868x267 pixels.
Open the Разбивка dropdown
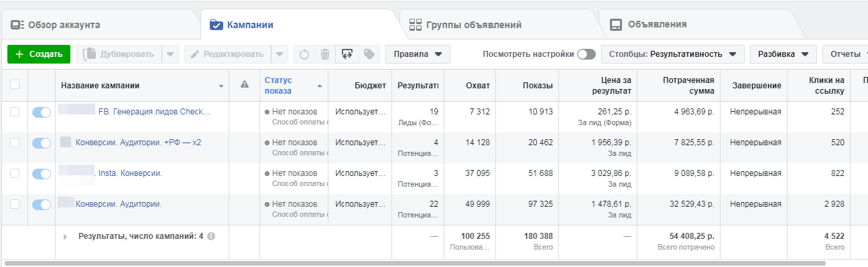tap(784, 54)
